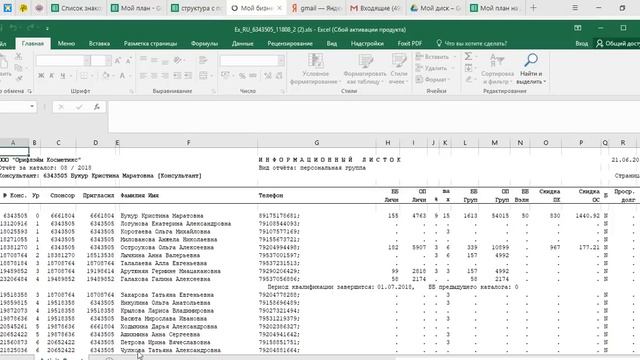Open the Вставка ribbon tab
640x360 pixels.
99,43
